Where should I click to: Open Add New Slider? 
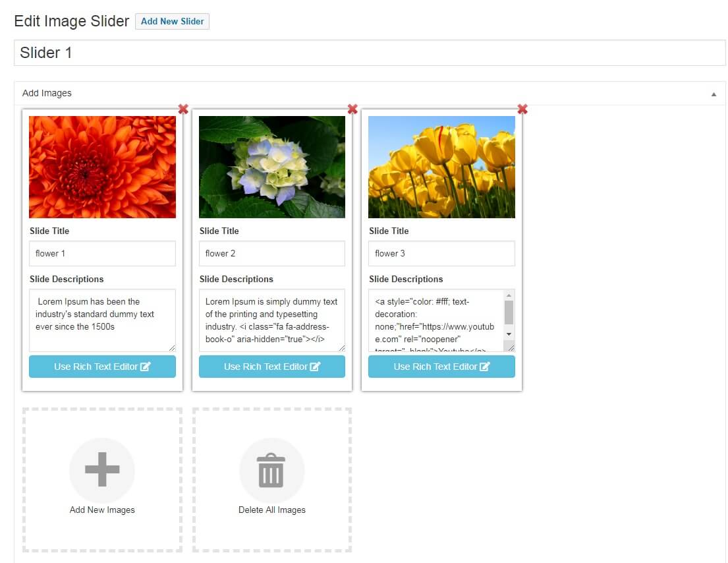click(x=172, y=21)
